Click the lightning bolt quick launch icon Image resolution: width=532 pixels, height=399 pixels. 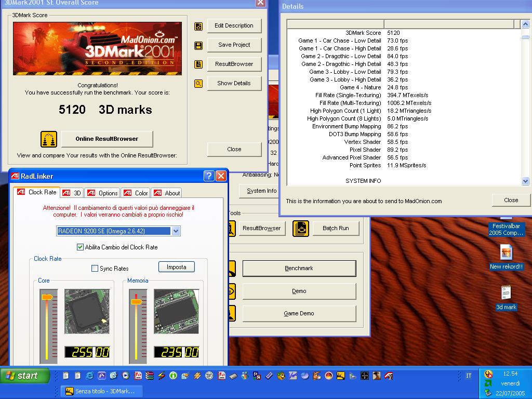pyautogui.click(x=162, y=376)
